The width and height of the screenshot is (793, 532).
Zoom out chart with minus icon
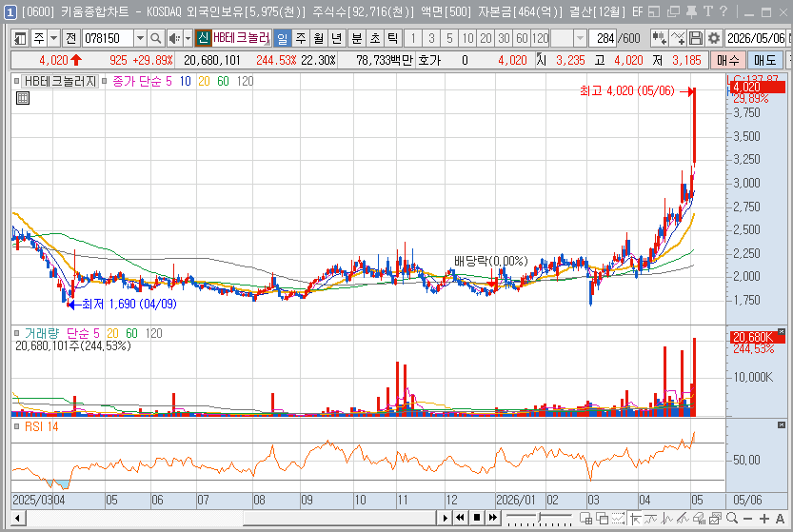pyautogui.click(x=748, y=519)
